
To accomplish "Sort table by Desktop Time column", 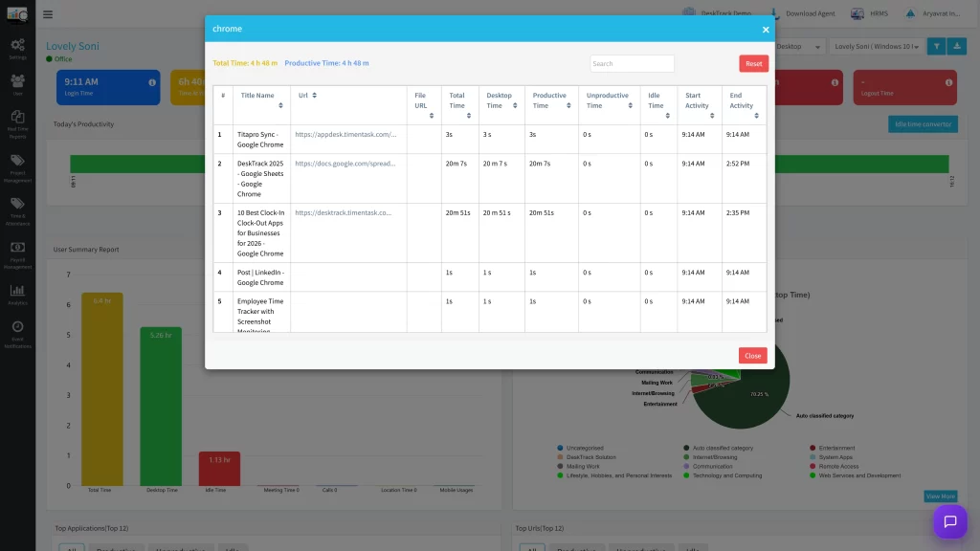I will [515, 105].
